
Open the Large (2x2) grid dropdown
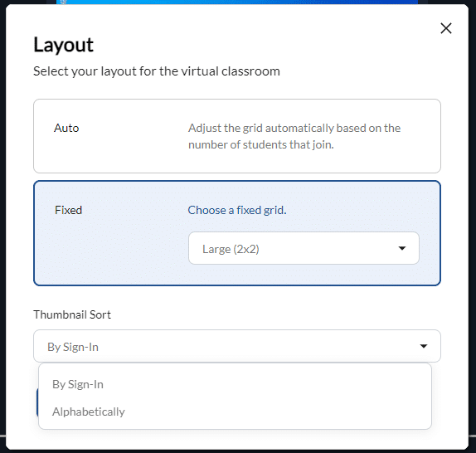click(304, 248)
